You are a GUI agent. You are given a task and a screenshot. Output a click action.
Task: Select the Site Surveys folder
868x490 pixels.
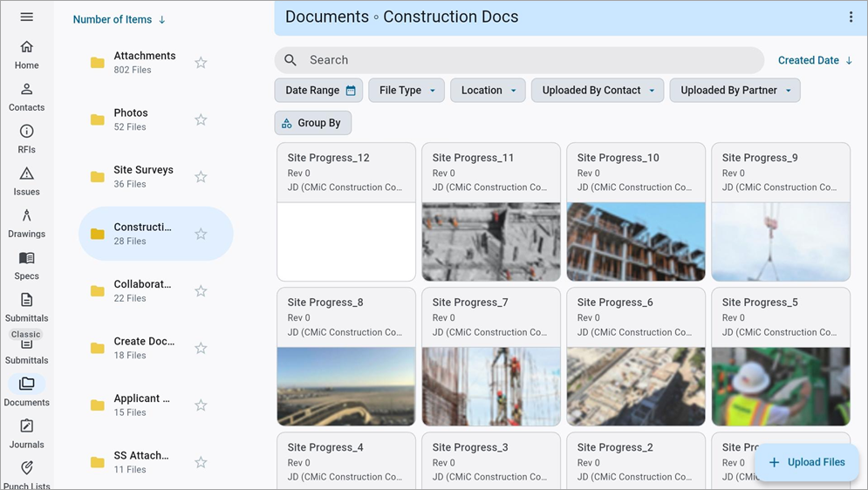(155, 176)
